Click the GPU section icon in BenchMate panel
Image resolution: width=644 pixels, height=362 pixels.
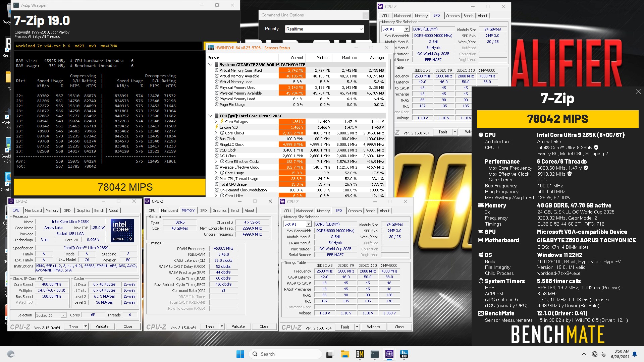coord(481,232)
